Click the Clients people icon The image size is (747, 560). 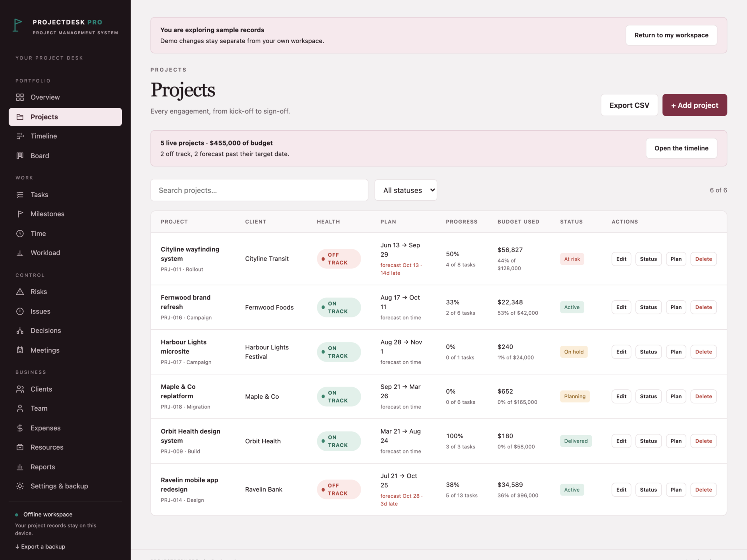click(20, 389)
